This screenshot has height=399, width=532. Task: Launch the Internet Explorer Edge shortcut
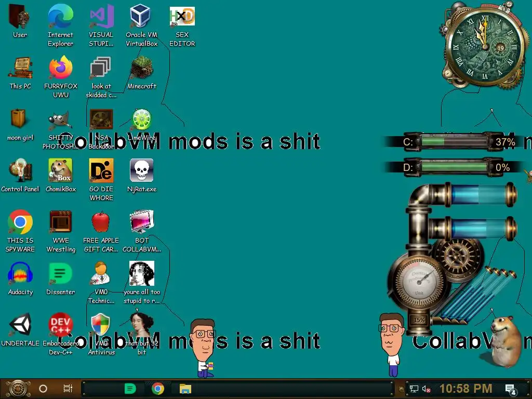coord(60,25)
